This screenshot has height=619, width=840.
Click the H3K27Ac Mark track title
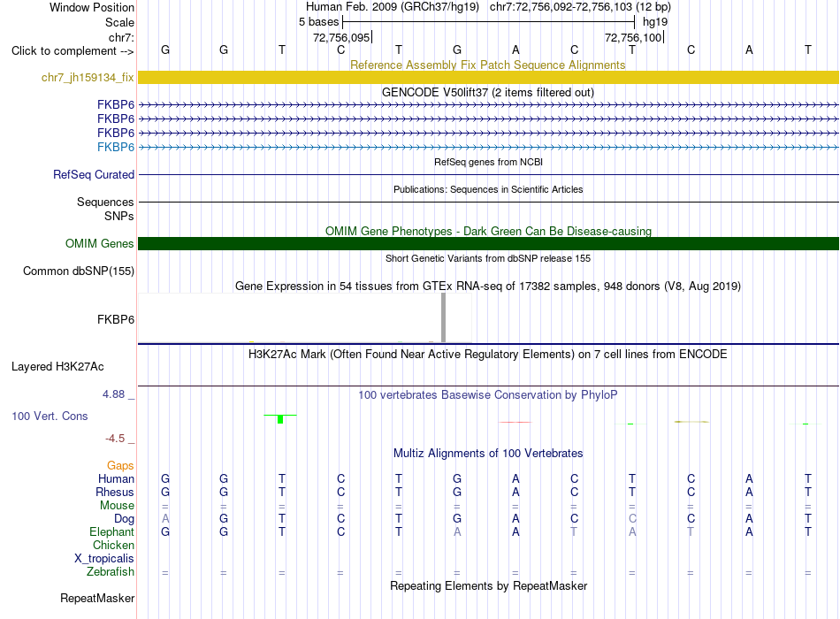(x=487, y=355)
